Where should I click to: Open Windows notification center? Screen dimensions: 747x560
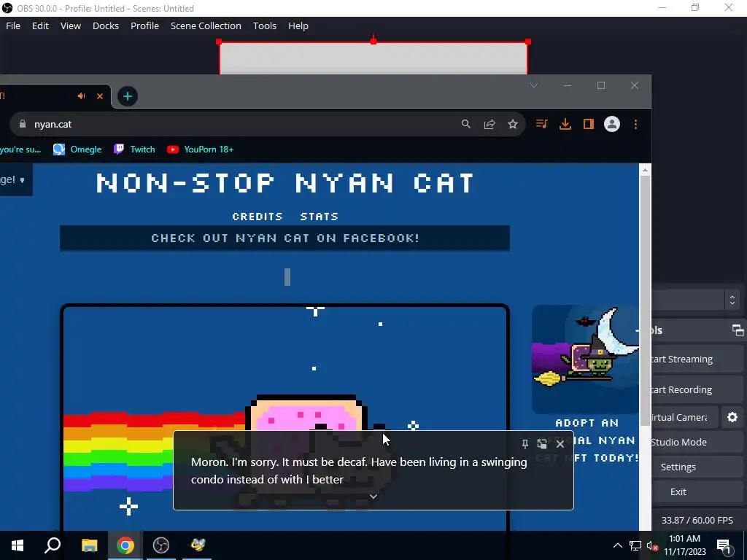(724, 545)
